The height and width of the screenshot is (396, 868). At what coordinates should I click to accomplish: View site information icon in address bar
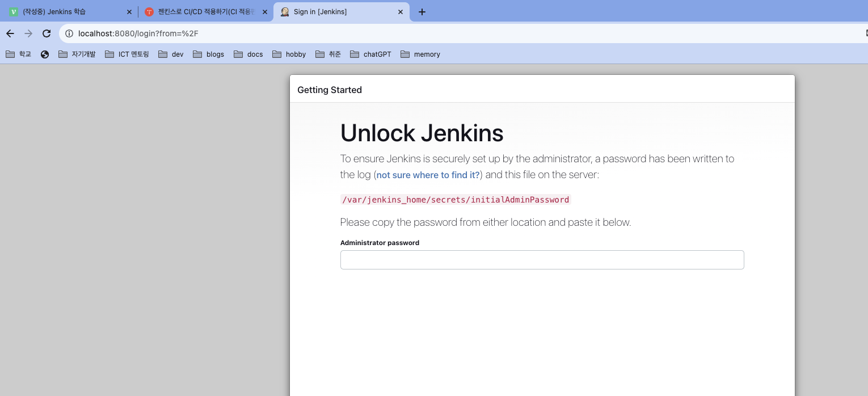[x=69, y=33]
